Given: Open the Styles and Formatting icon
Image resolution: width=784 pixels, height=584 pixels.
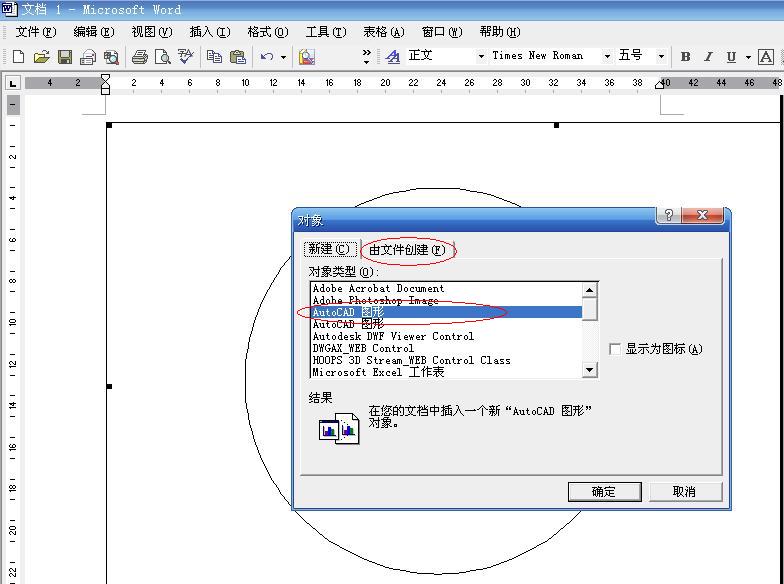Looking at the screenshot, I should click(x=393, y=56).
